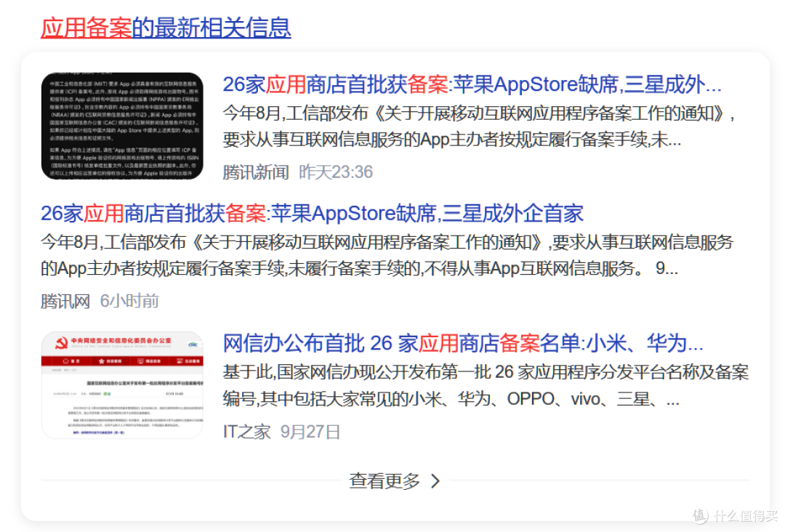Click the 查看更多 button
Viewport: 785px width, 532px height.
pyautogui.click(x=395, y=481)
